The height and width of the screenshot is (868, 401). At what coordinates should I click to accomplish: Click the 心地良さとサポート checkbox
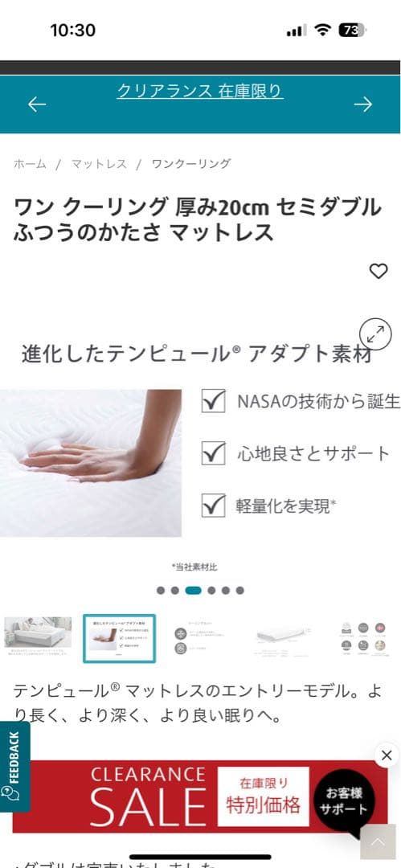[213, 452]
